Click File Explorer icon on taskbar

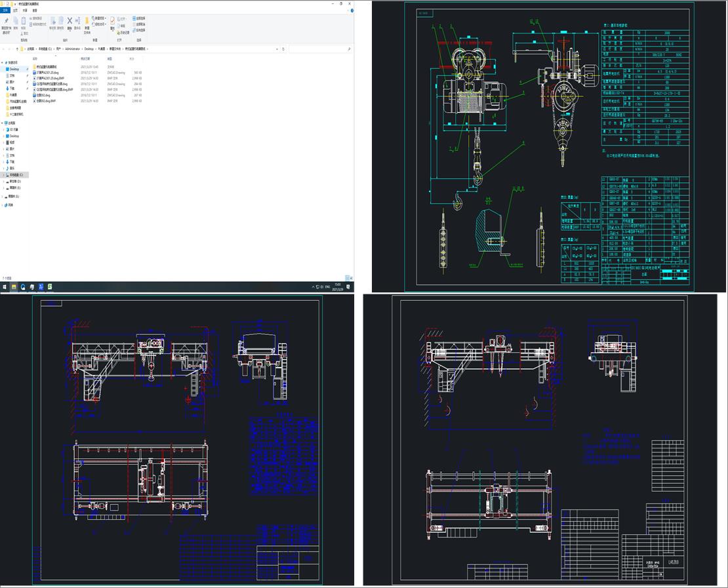14,287
